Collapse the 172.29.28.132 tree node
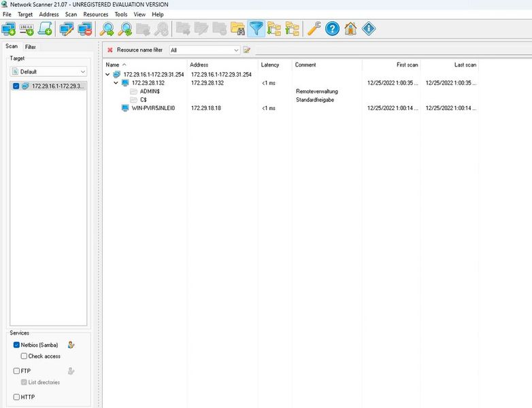 [116, 83]
